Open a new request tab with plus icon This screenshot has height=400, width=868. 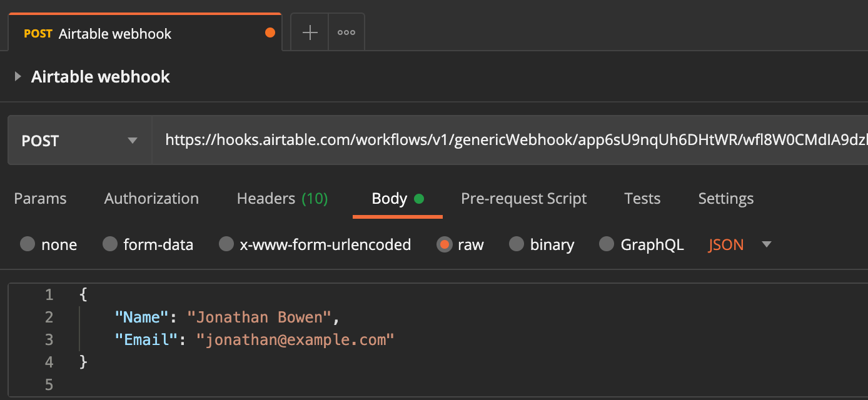click(310, 33)
